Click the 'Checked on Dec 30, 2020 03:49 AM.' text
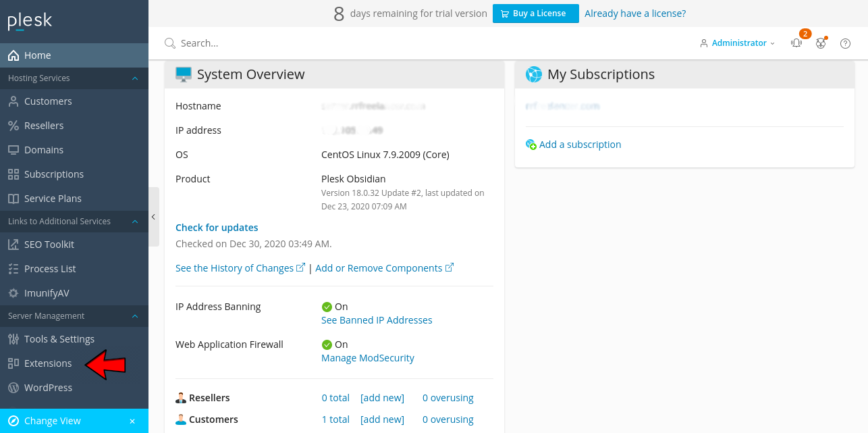Screen dimensions: 868x433 point(254,244)
